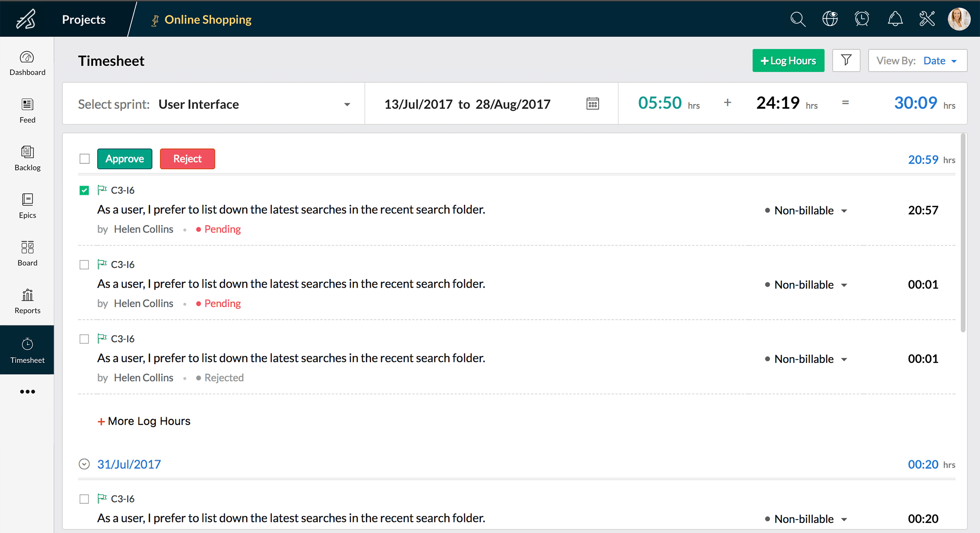Open the View By Date dropdown

tap(918, 60)
